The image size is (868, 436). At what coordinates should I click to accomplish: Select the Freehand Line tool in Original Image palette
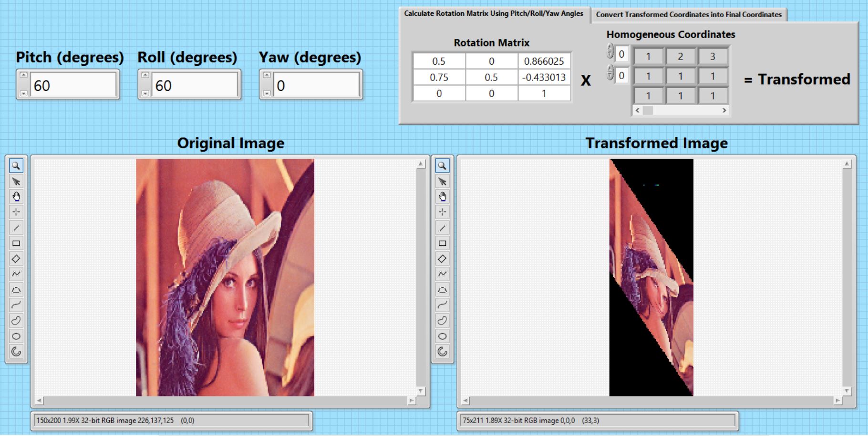click(x=16, y=305)
